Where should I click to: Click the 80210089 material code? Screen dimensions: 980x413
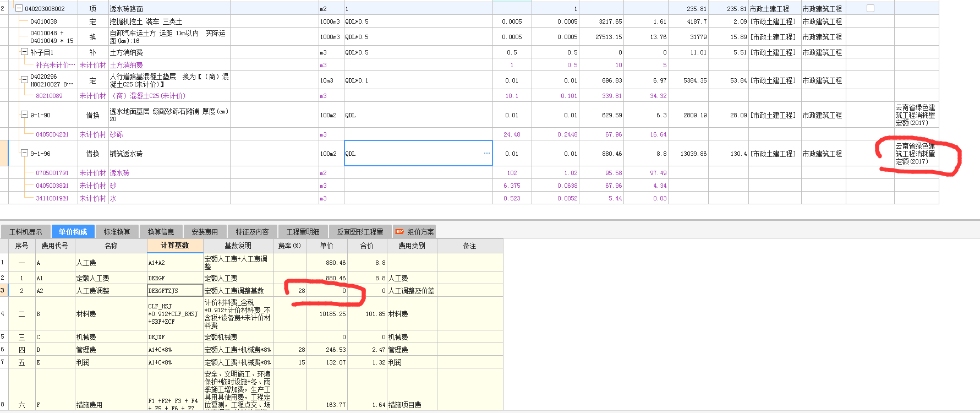tap(49, 96)
